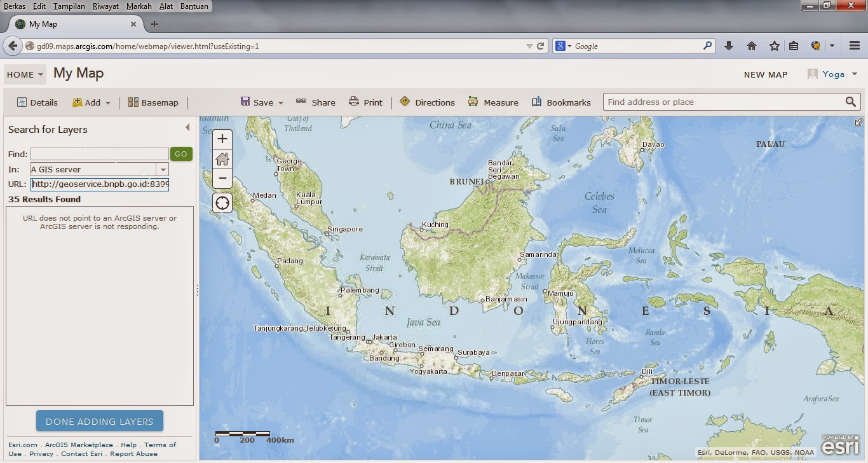Collapse the Search for Layers panel
Image resolution: width=868 pixels, height=463 pixels.
(x=188, y=127)
